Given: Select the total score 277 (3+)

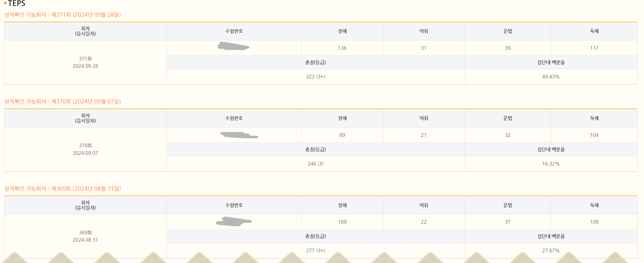Looking at the screenshot, I should point(315,250).
